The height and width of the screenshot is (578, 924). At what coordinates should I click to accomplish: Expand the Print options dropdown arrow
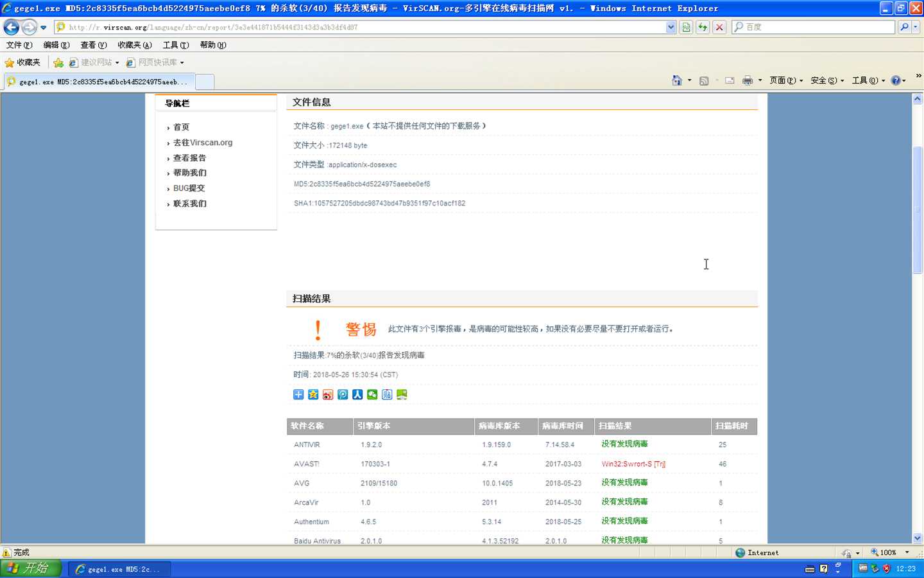[x=760, y=80]
